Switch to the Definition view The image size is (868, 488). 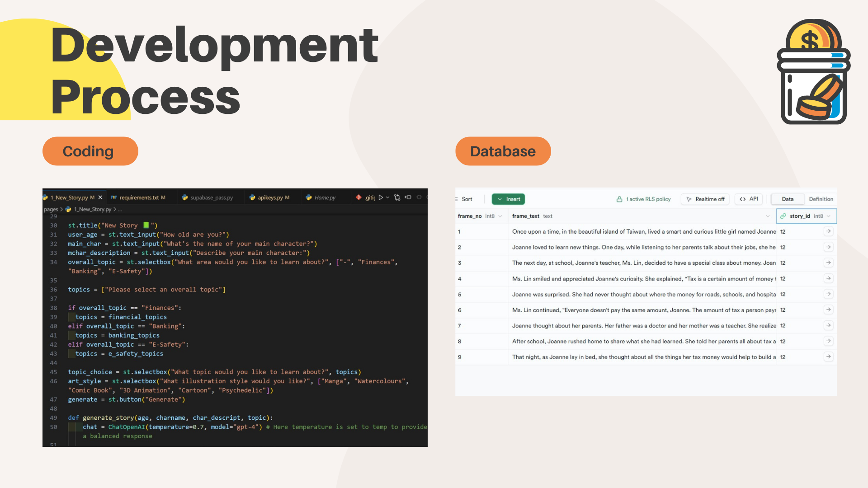click(821, 199)
